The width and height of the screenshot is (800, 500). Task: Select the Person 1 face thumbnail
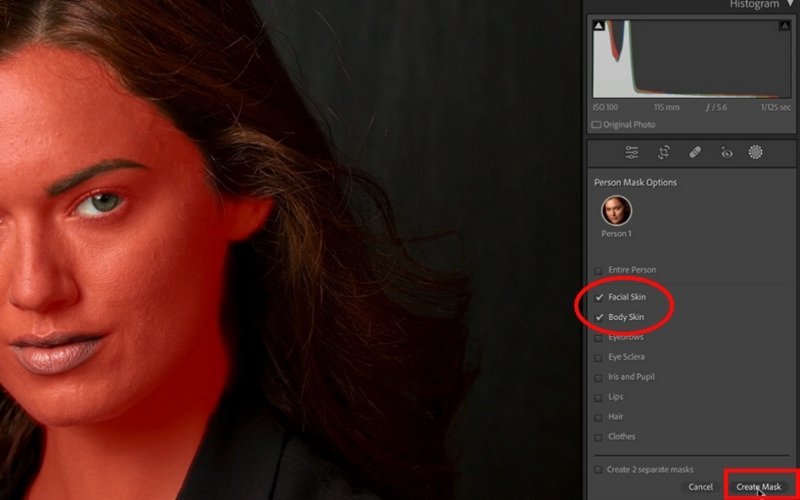point(616,210)
